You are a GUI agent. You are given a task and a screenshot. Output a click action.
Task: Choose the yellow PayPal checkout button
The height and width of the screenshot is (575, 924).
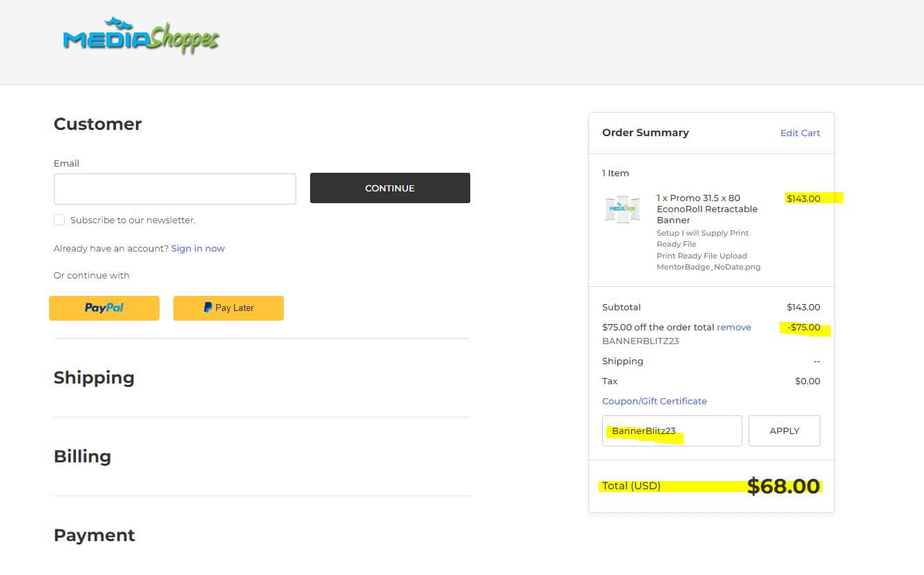point(104,308)
